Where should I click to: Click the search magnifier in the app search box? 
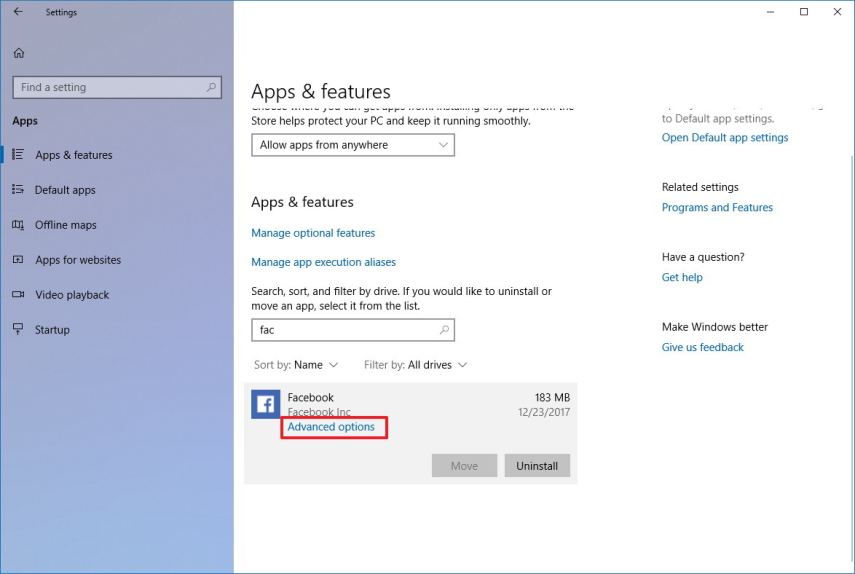pos(444,330)
